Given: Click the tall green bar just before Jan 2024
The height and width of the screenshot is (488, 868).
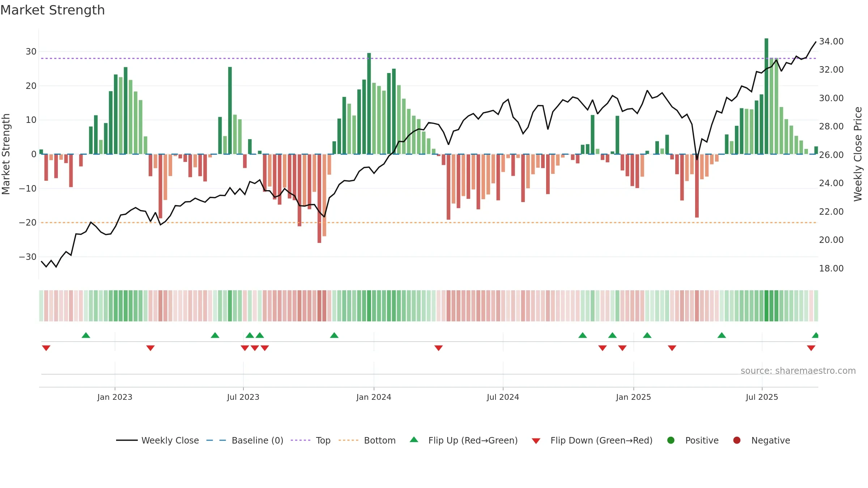Looking at the screenshot, I should point(369,104).
